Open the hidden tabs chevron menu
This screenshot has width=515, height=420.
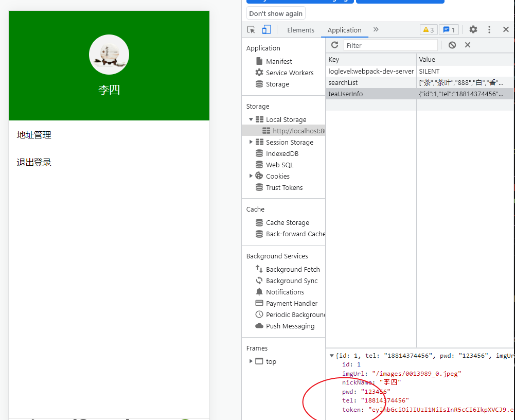[376, 29]
